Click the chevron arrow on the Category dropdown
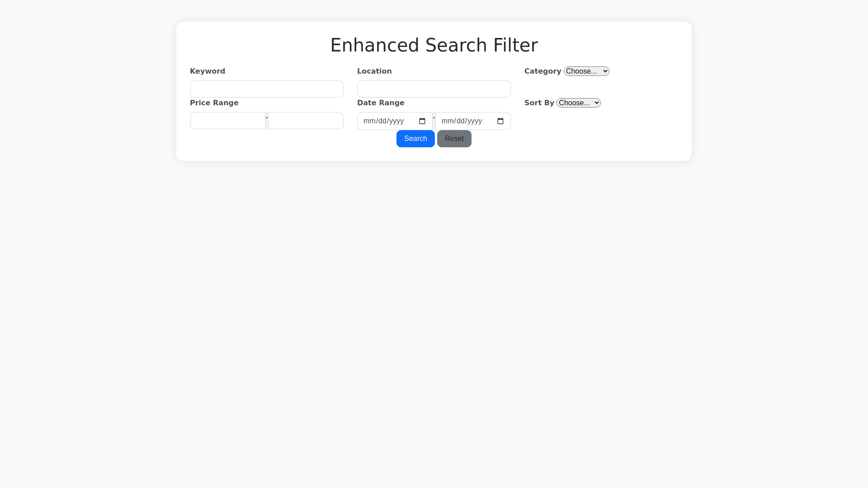This screenshot has width=868, height=488. (x=604, y=71)
